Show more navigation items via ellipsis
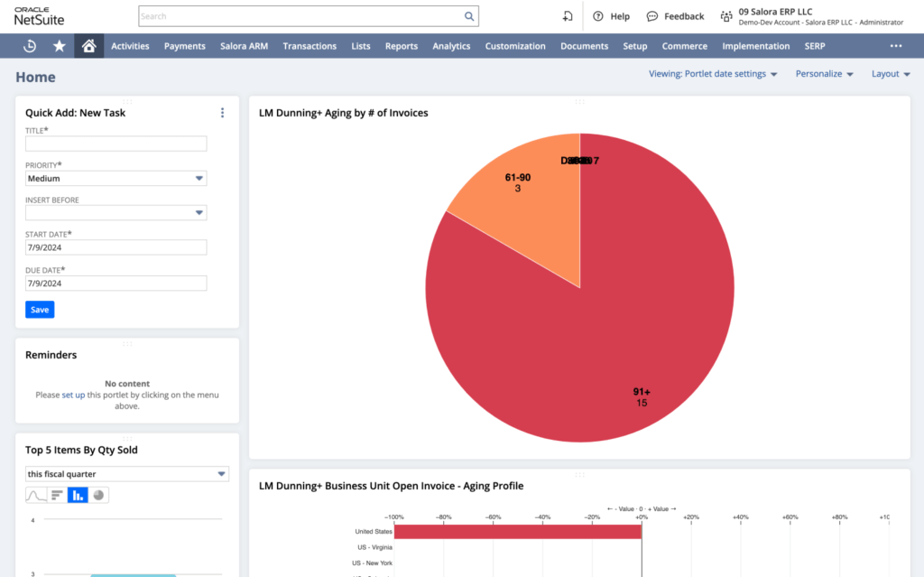924x577 pixels. click(x=895, y=46)
